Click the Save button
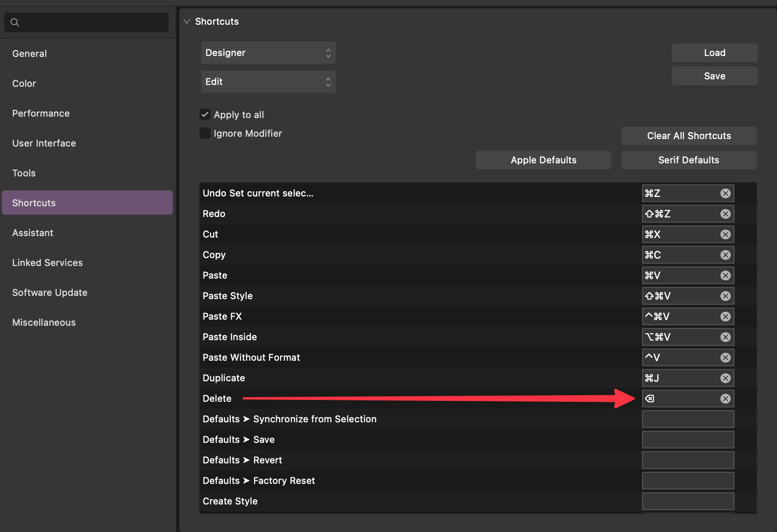This screenshot has height=532, width=777. [714, 76]
